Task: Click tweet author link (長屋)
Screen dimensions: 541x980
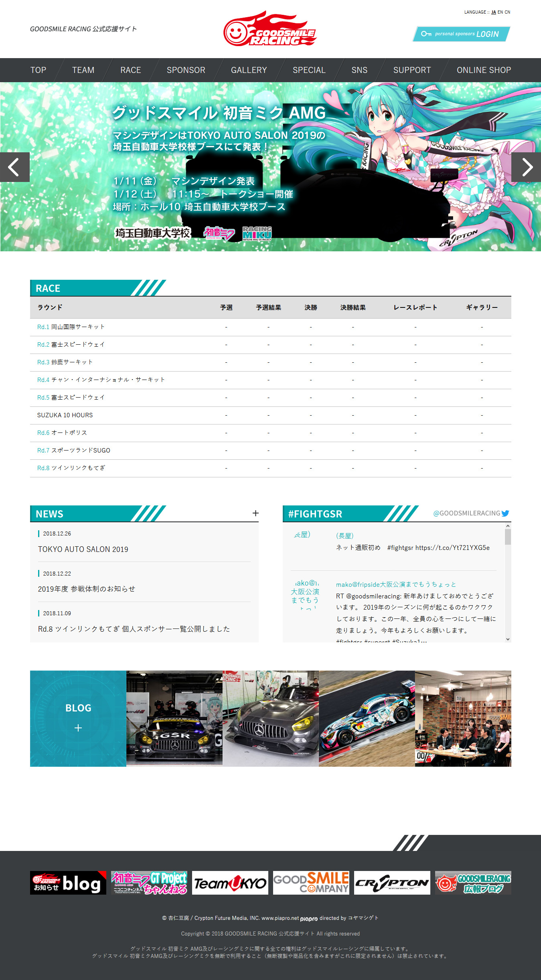Action: pyautogui.click(x=345, y=536)
